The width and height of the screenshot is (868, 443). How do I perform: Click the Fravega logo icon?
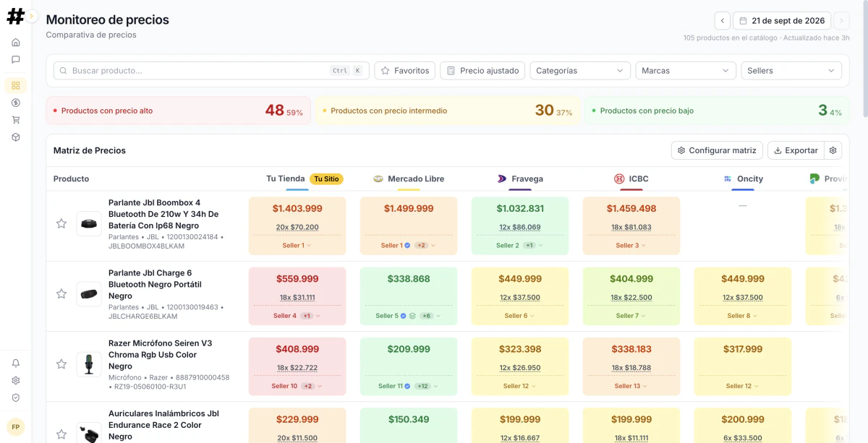502,179
